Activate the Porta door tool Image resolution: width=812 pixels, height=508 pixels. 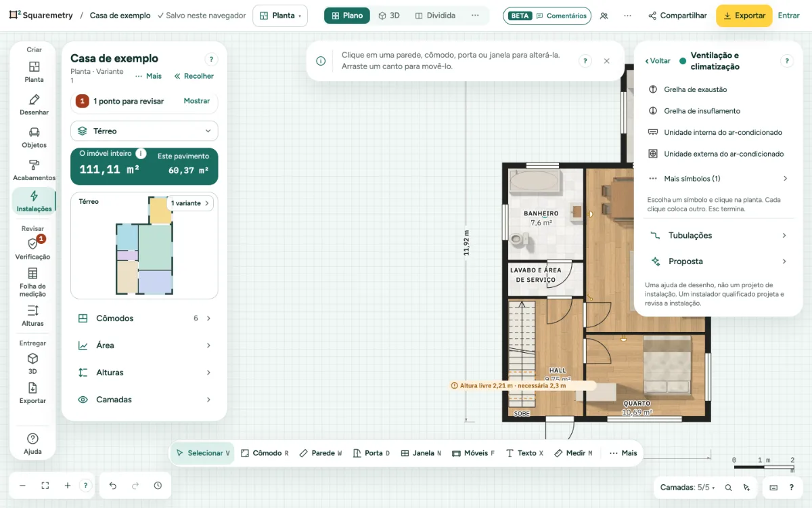[371, 453]
